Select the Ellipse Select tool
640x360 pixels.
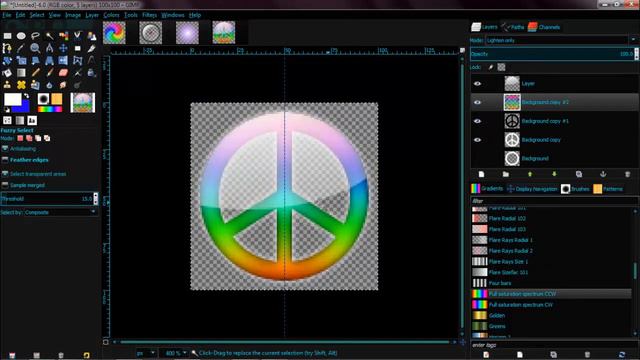pos(21,36)
